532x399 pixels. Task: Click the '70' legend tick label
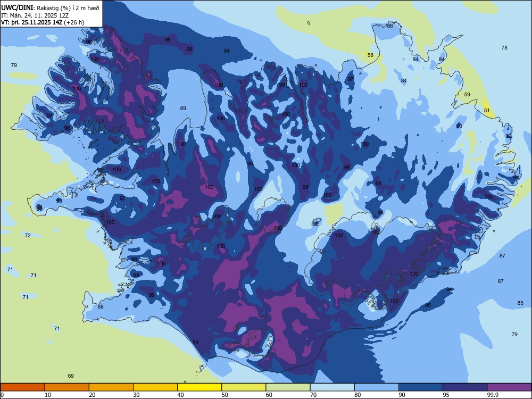[x=313, y=395]
